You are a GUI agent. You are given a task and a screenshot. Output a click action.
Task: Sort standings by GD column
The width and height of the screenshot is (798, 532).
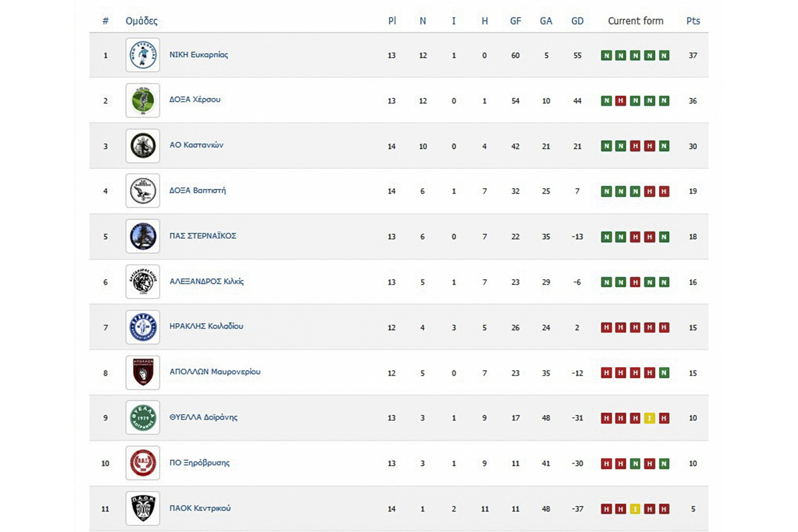pyautogui.click(x=577, y=21)
